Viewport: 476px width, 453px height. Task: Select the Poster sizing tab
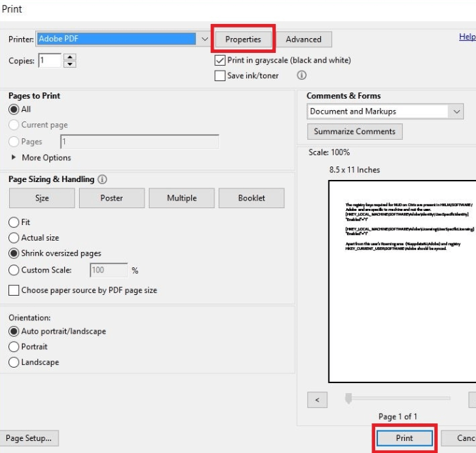click(x=111, y=198)
